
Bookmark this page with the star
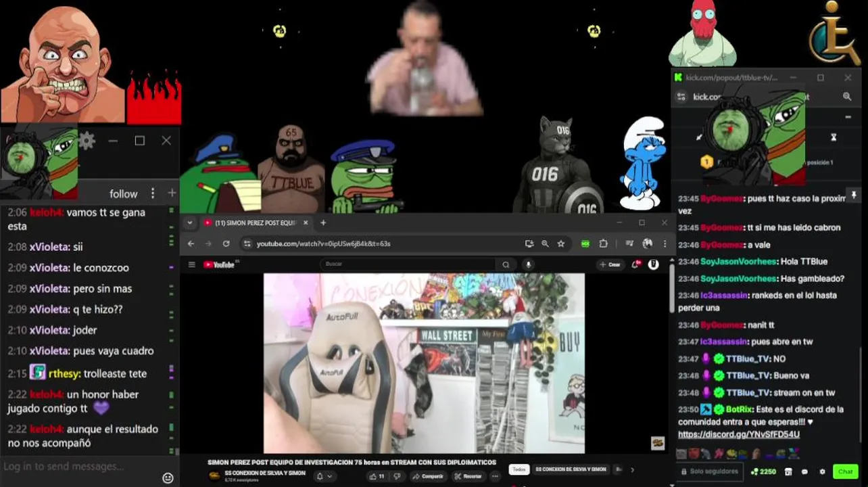click(560, 243)
